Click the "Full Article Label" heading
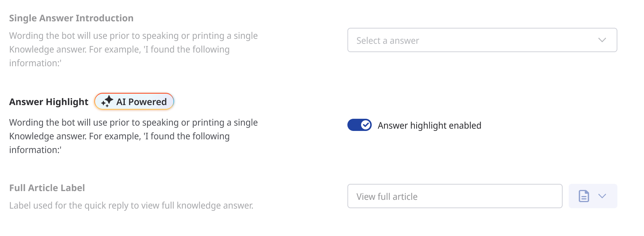 [47, 188]
